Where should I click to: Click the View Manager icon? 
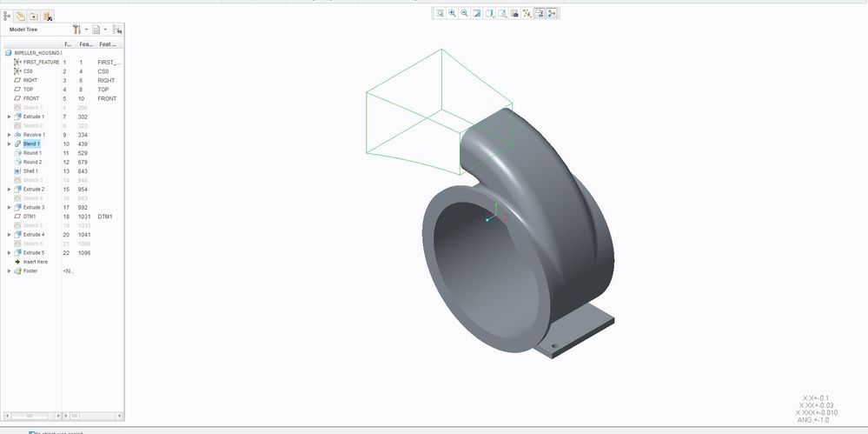514,13
